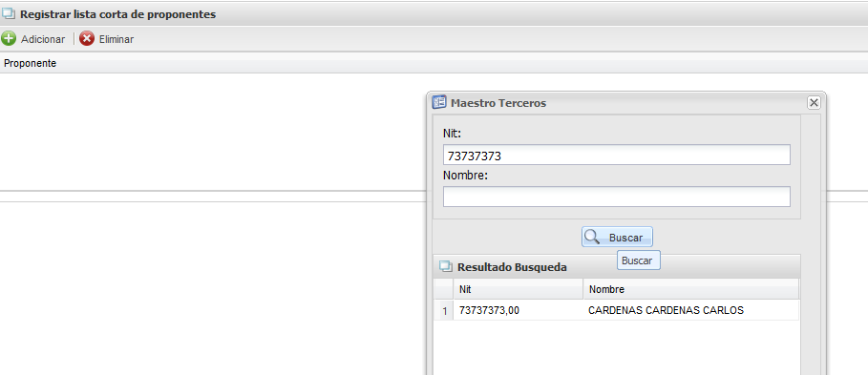Click the Adicionar toolbar label
Screen dimensions: 868x375
click(x=43, y=39)
